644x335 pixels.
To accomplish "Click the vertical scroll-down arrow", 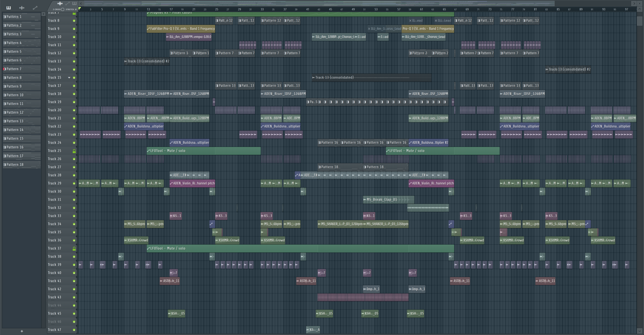I will coord(640,331).
